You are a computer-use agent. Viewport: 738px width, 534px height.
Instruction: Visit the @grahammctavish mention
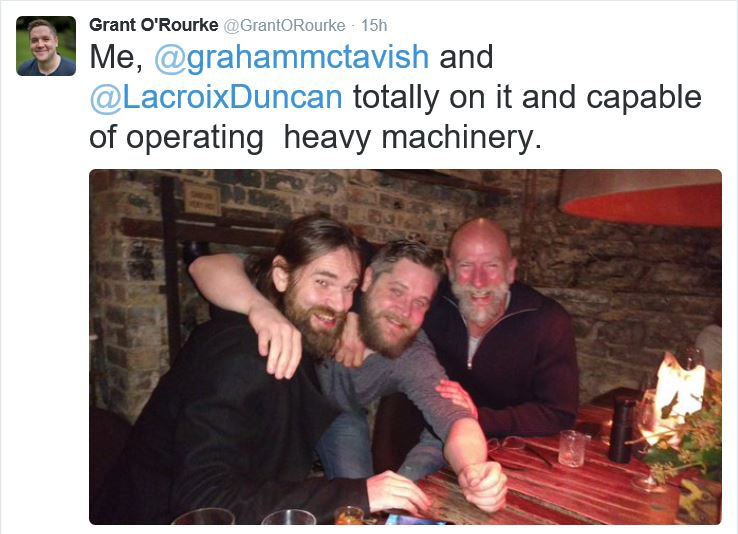coord(291,57)
